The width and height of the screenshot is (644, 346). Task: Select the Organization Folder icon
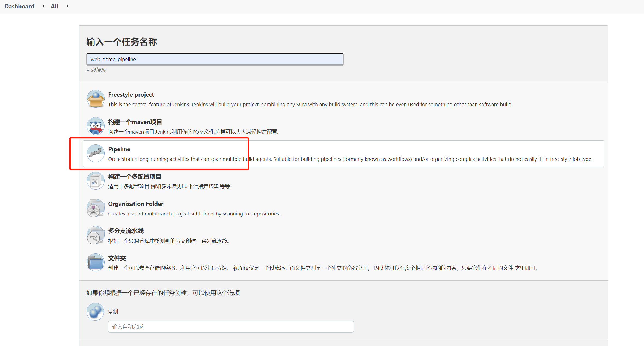tap(95, 208)
